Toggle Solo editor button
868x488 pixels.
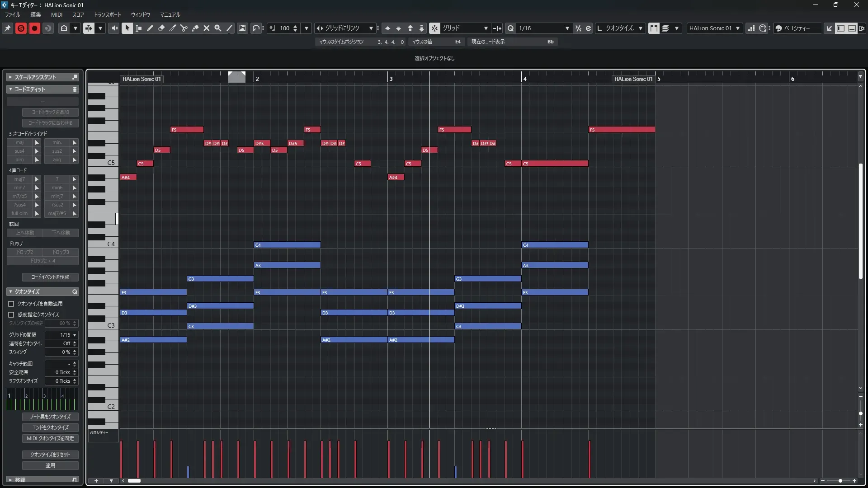[x=21, y=28]
